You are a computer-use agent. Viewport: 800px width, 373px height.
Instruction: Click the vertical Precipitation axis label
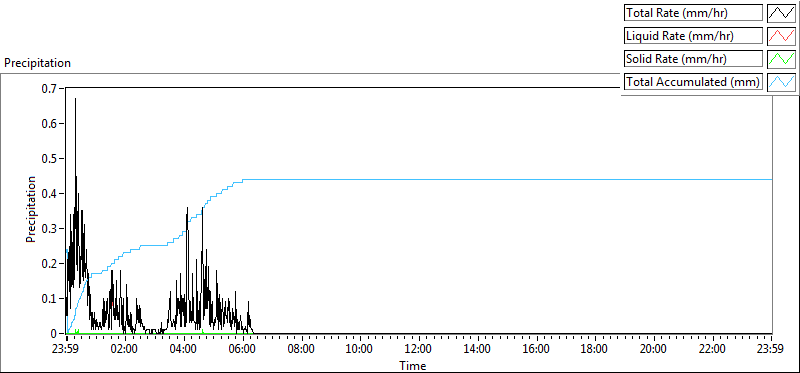pyautogui.click(x=31, y=210)
